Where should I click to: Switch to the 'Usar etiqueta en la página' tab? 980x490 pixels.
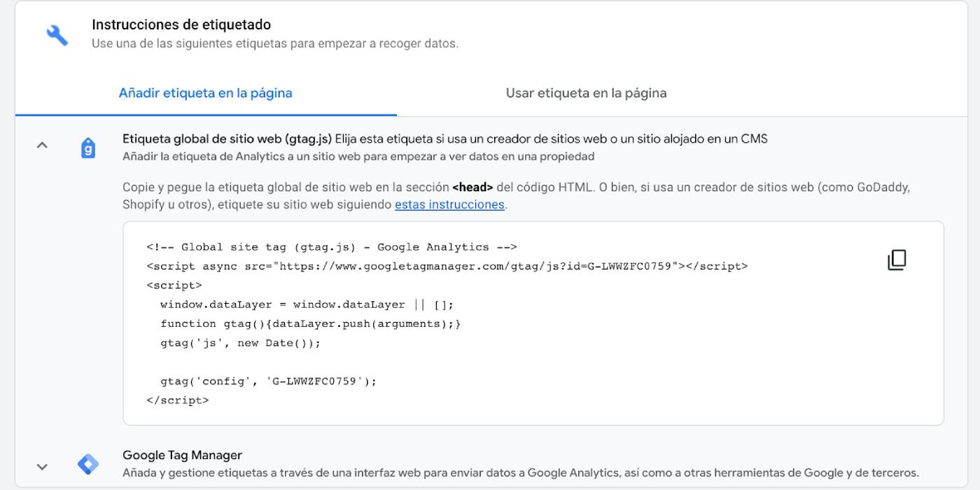tap(587, 92)
